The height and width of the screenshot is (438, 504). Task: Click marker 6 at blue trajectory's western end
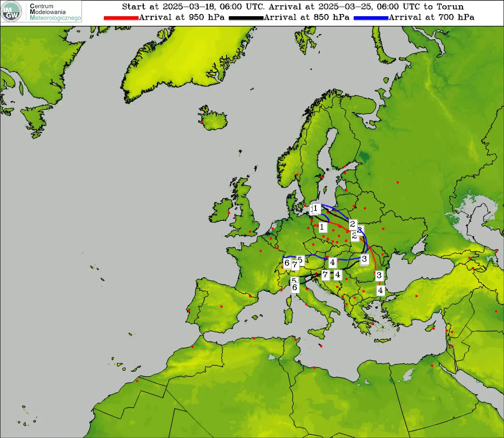point(287,263)
